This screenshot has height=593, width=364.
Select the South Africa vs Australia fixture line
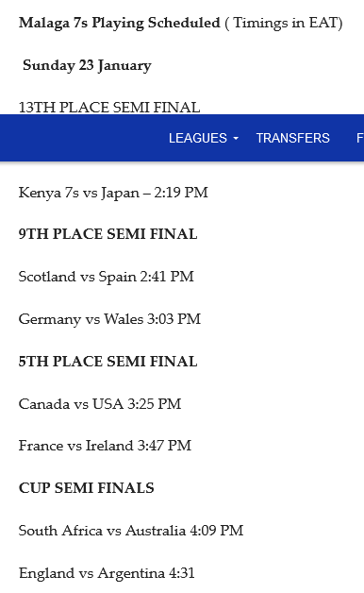coord(131,531)
